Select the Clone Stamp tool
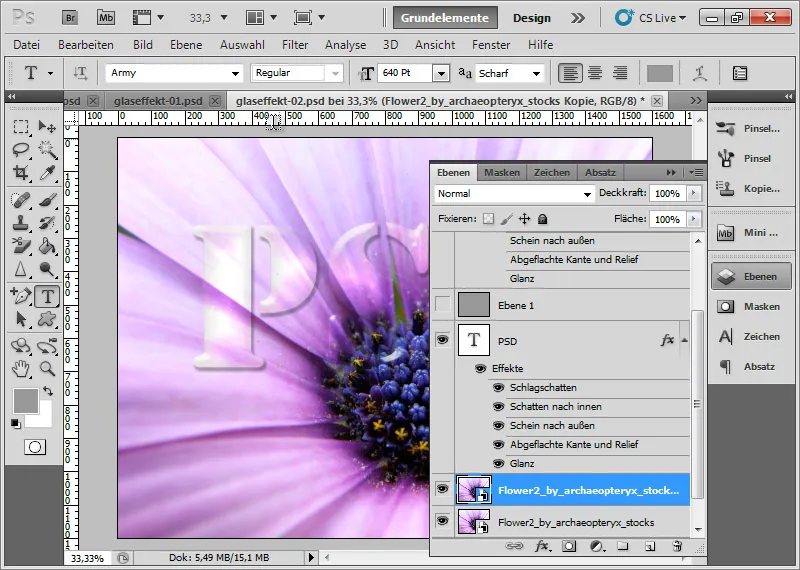Viewport: 800px width, 570px height. [21, 223]
